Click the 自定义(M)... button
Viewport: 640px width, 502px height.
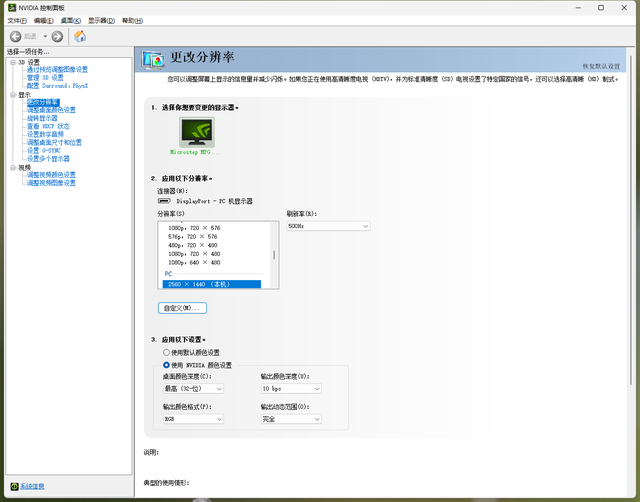(x=182, y=308)
